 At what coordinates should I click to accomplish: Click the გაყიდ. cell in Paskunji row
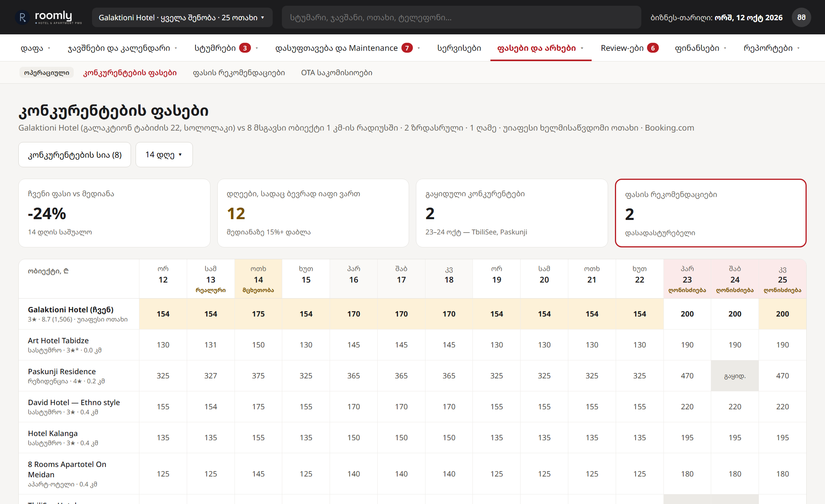coord(735,376)
